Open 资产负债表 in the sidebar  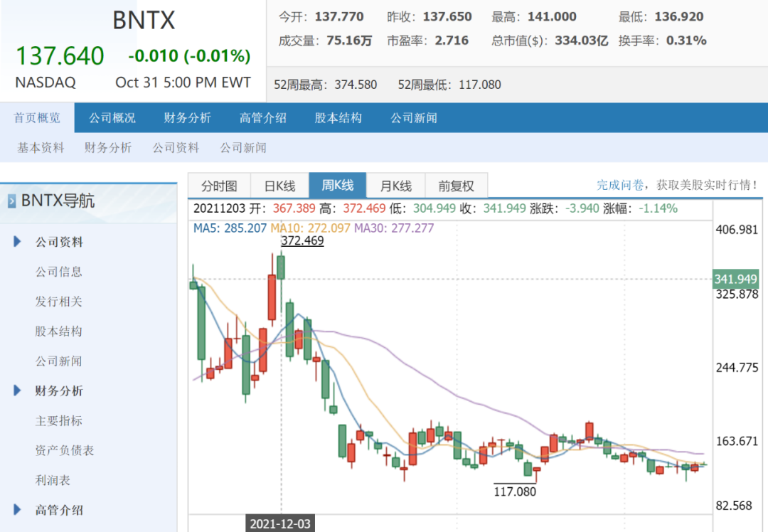click(x=65, y=450)
